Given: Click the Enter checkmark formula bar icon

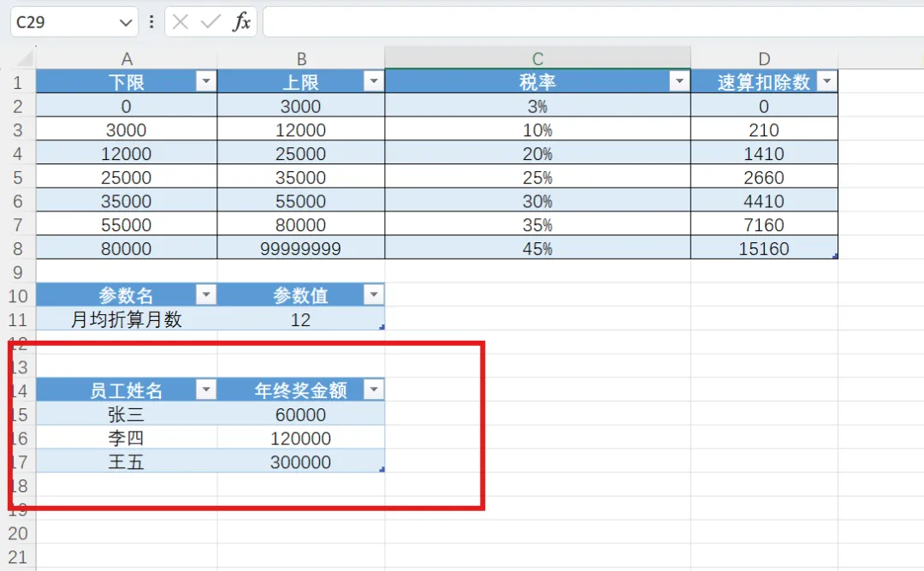Looking at the screenshot, I should click(x=210, y=22).
